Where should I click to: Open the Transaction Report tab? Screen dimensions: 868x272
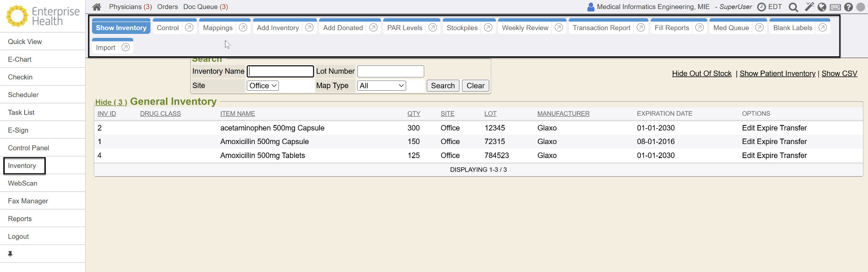click(x=601, y=28)
